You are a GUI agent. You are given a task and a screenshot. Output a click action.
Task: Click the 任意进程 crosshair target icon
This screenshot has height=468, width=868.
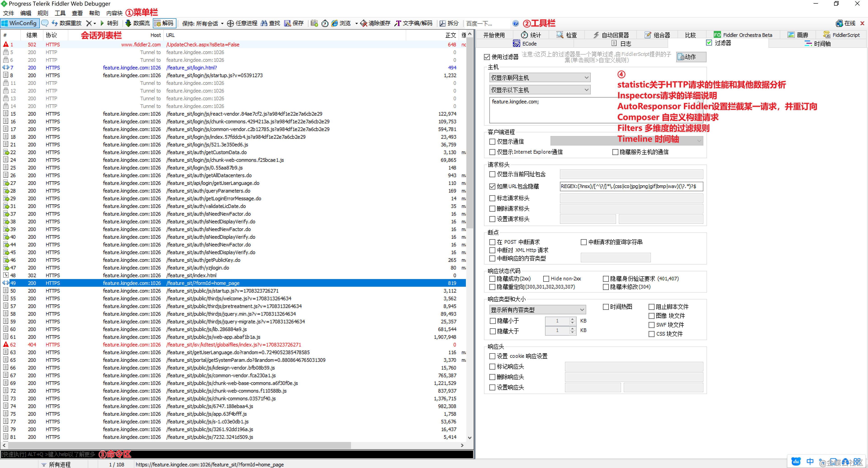pos(230,23)
